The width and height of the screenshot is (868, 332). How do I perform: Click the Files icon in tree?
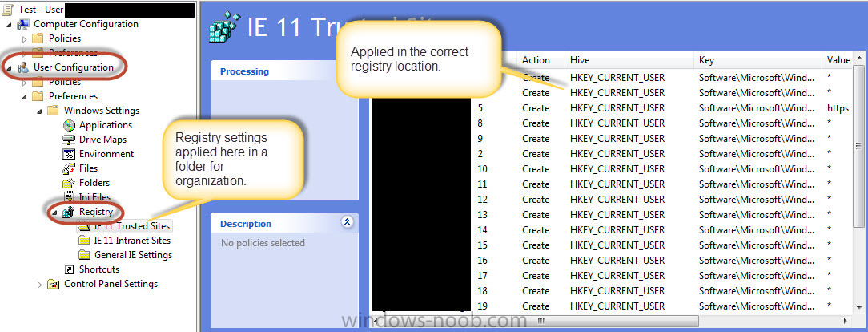click(x=69, y=168)
